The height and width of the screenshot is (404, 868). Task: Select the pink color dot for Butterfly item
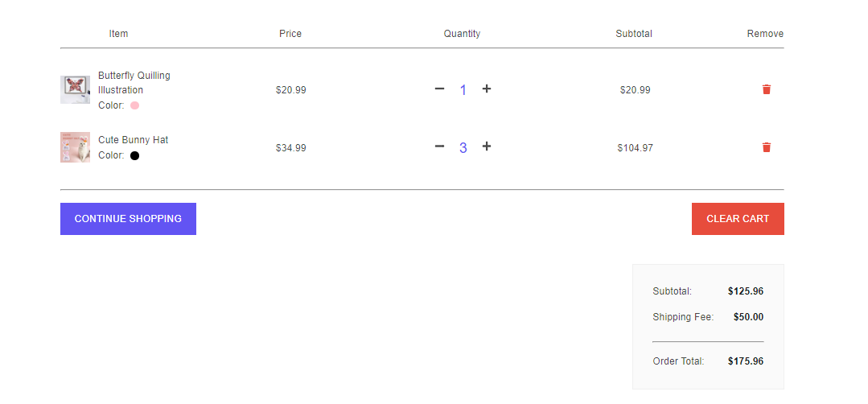134,105
